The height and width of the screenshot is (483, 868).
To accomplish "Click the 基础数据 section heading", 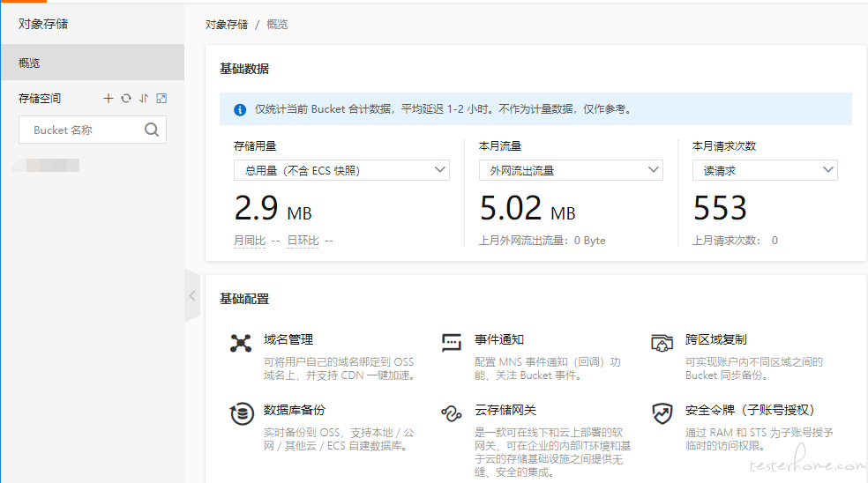I will [x=244, y=69].
